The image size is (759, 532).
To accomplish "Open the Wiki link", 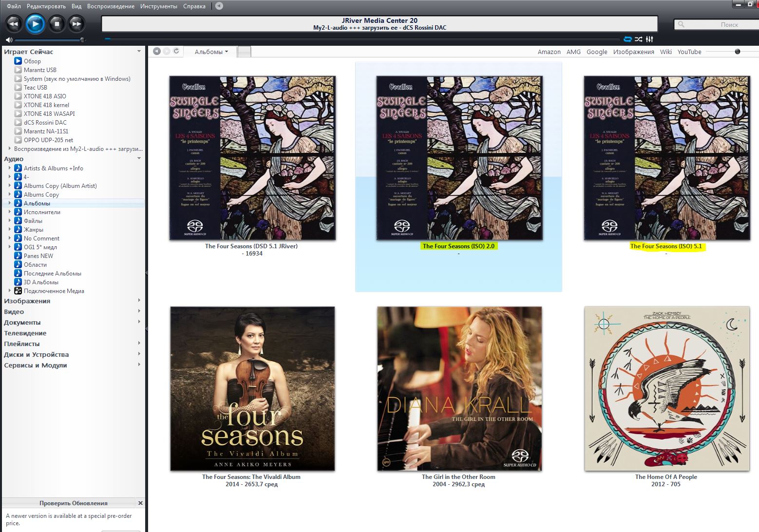I will (x=666, y=52).
